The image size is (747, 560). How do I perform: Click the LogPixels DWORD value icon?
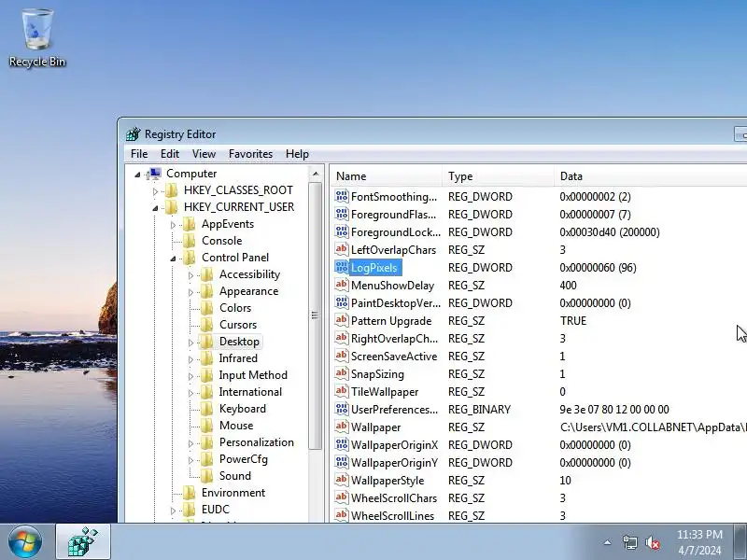click(x=342, y=268)
